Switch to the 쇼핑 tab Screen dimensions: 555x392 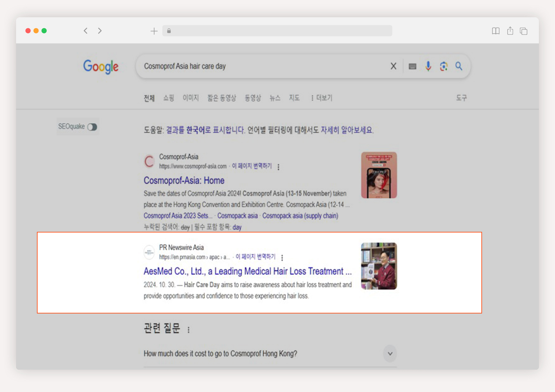coord(168,98)
